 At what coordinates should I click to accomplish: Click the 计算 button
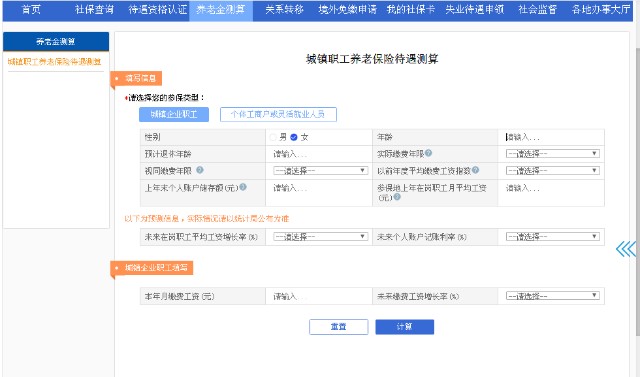click(404, 327)
